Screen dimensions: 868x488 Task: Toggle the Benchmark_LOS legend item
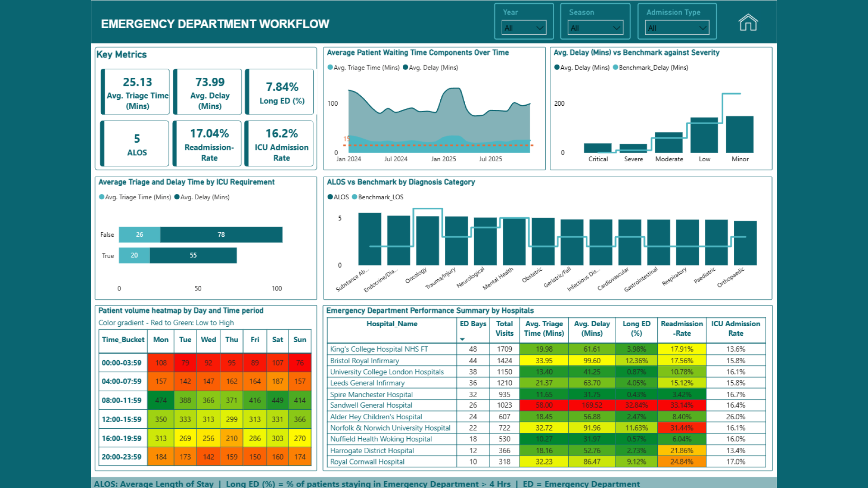click(377, 197)
